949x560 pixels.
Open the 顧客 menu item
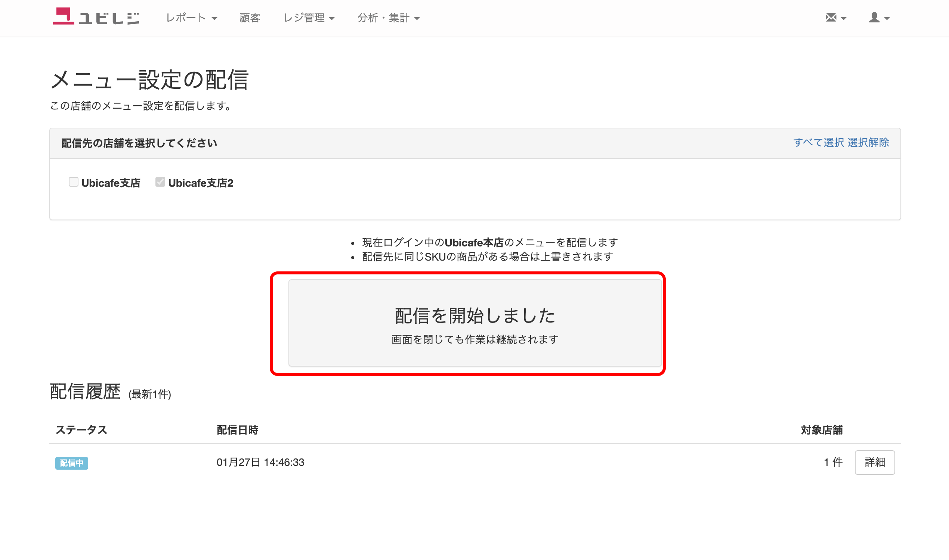point(250,18)
